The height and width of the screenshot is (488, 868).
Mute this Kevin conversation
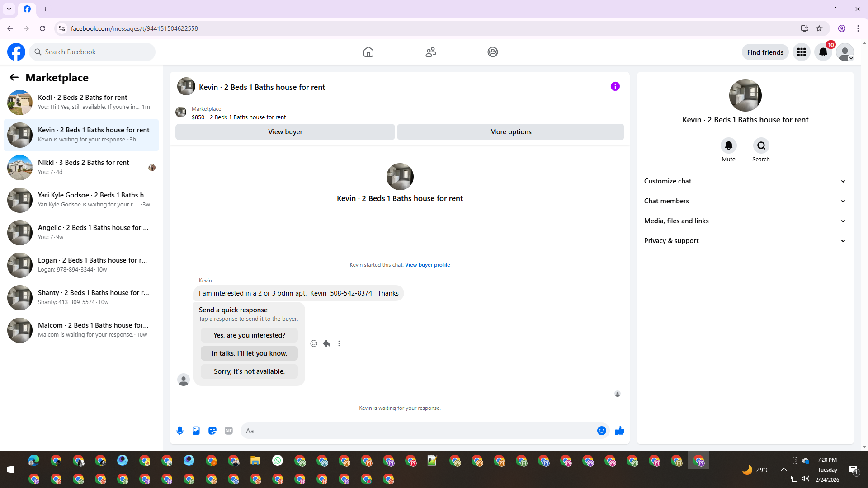coord(728,145)
